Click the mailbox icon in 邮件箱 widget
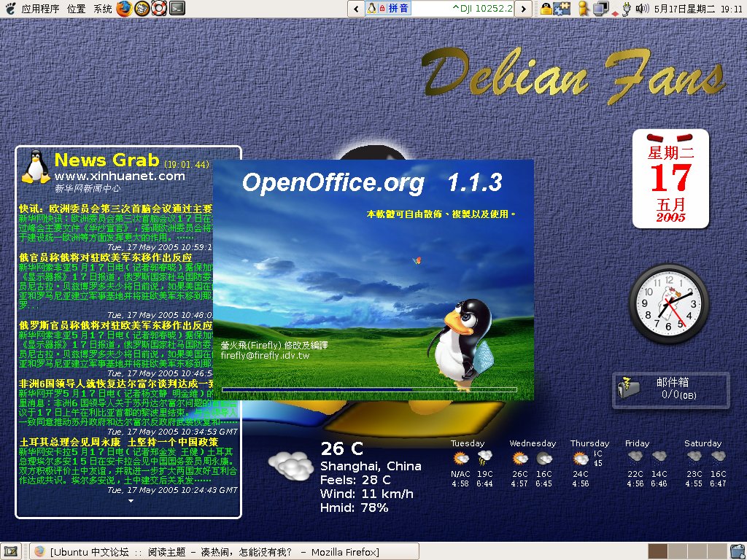 tap(628, 388)
